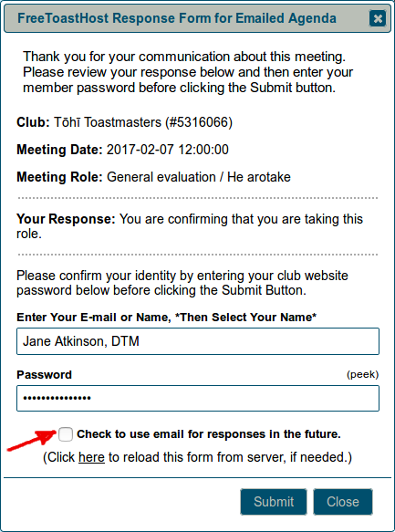Click the Close button next to Submit
Viewport: 395px width, 532px height.
pos(343,502)
